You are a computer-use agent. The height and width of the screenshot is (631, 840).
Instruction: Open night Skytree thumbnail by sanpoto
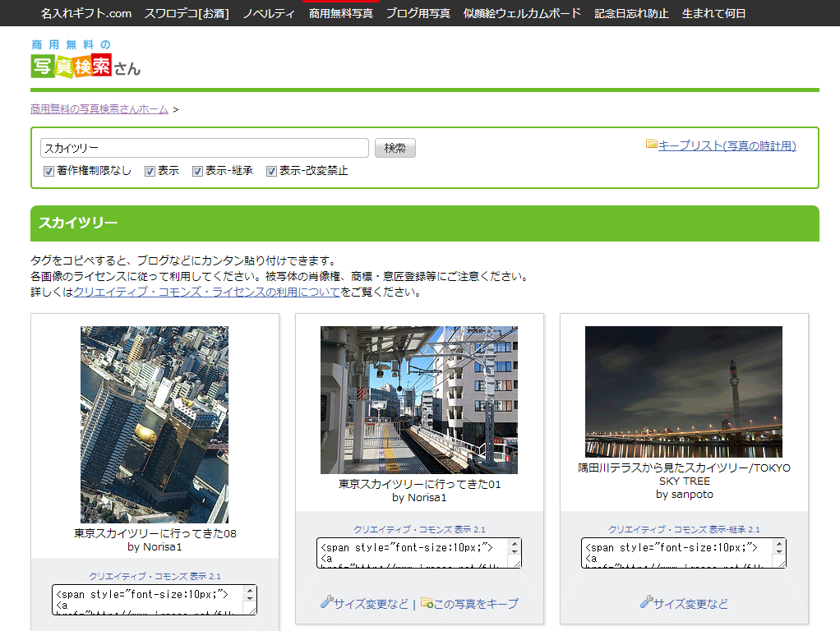(x=684, y=392)
